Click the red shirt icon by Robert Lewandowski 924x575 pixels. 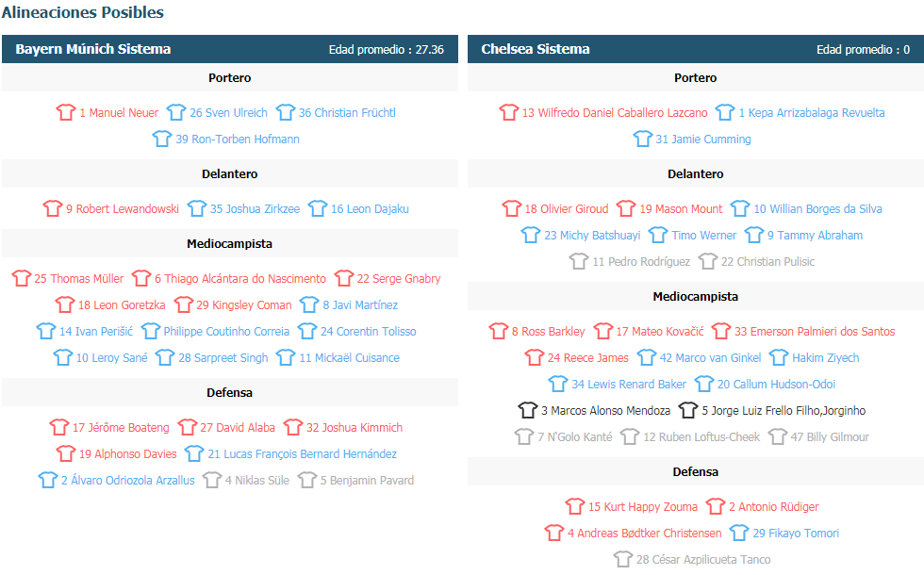[x=53, y=208]
